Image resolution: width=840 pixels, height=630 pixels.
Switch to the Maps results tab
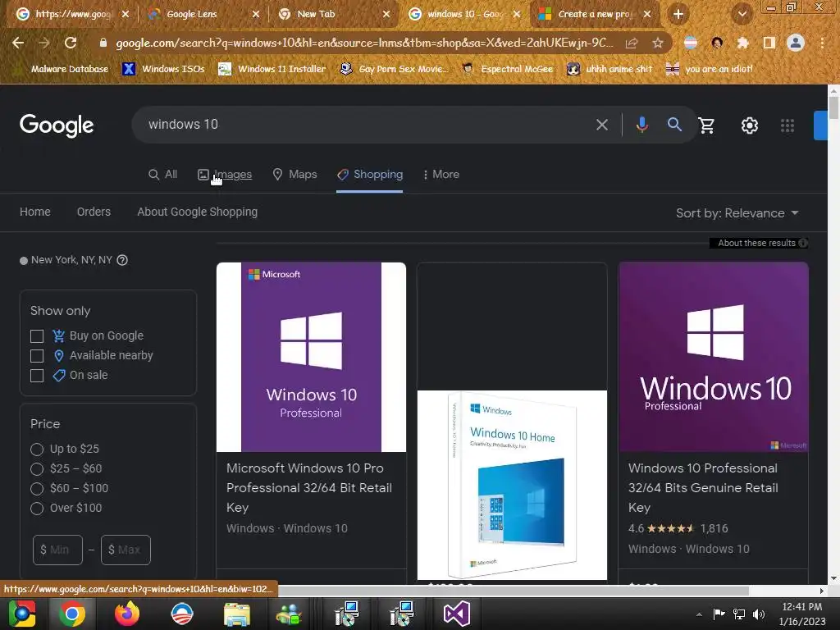295,175
